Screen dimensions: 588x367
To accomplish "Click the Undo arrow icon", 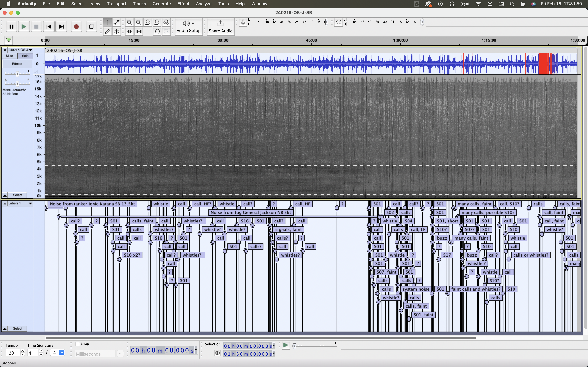I will coord(157,31).
